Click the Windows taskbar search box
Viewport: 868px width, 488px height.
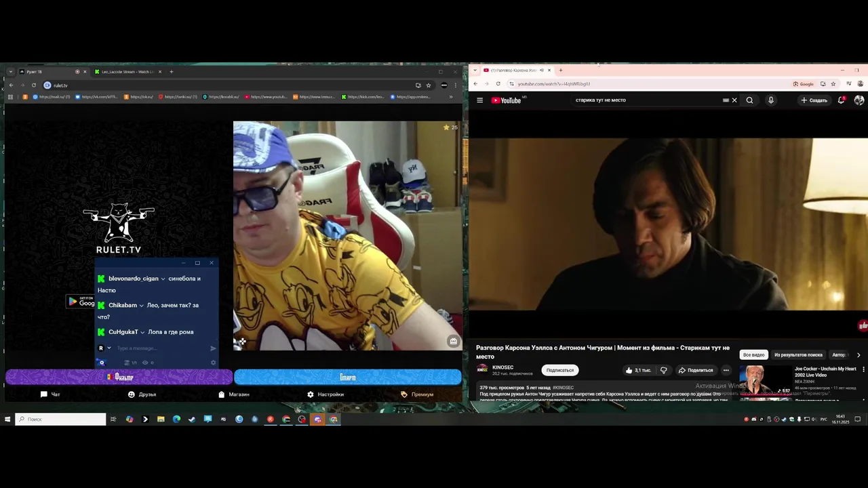click(61, 420)
